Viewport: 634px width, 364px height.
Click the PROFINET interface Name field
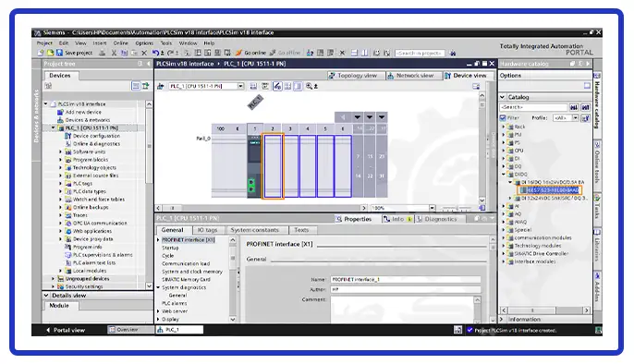click(406, 279)
